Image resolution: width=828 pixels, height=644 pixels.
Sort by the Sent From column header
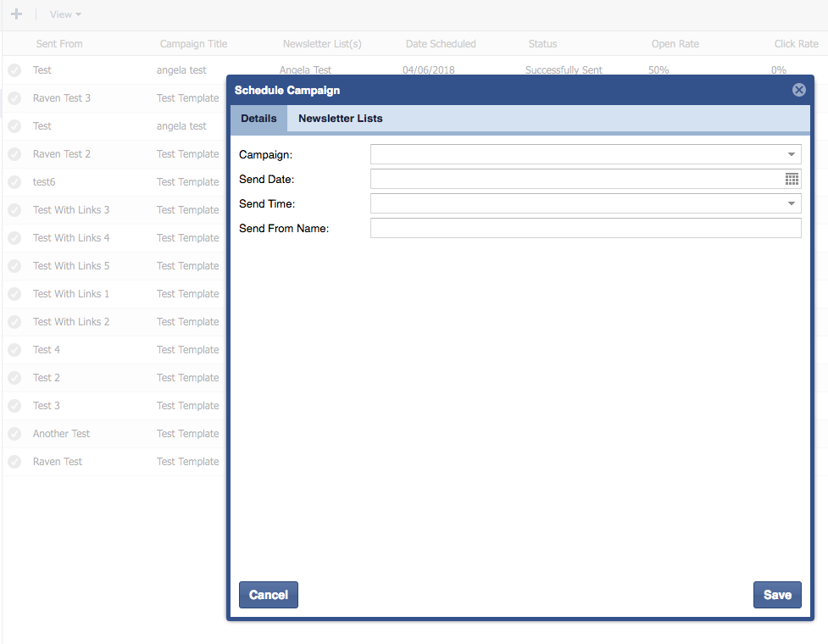pyautogui.click(x=59, y=44)
